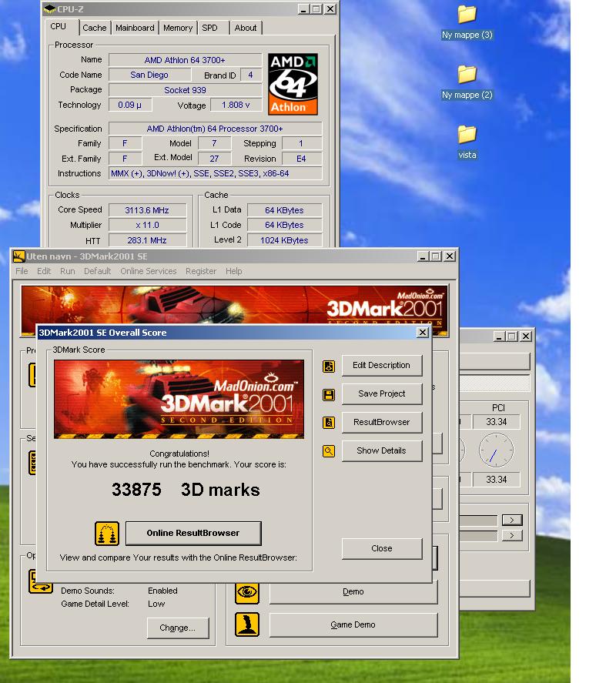This screenshot has width=616, height=683.
Task: Click the Change... options button
Action: (178, 628)
